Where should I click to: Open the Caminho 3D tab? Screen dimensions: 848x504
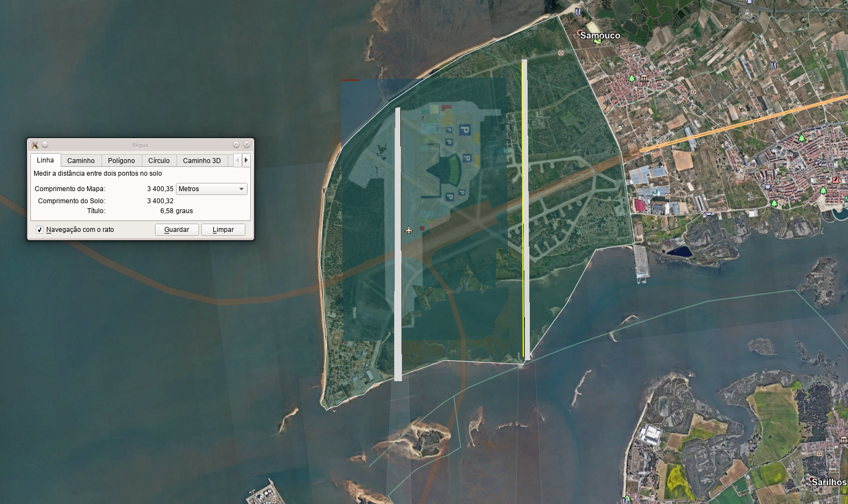pos(202,161)
